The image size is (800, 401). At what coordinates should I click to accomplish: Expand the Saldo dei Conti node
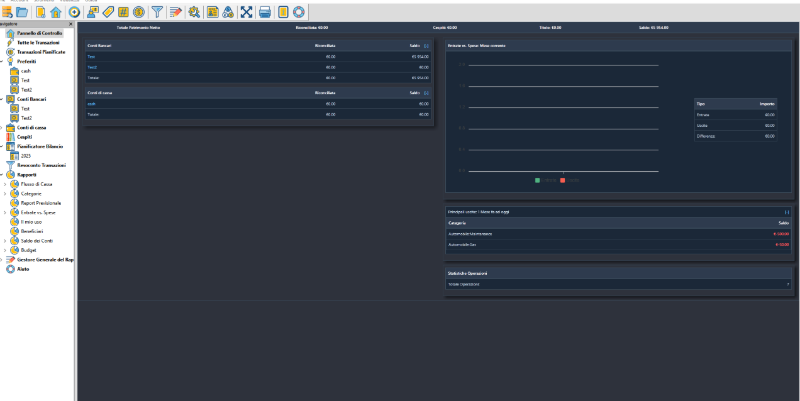pyautogui.click(x=5, y=241)
